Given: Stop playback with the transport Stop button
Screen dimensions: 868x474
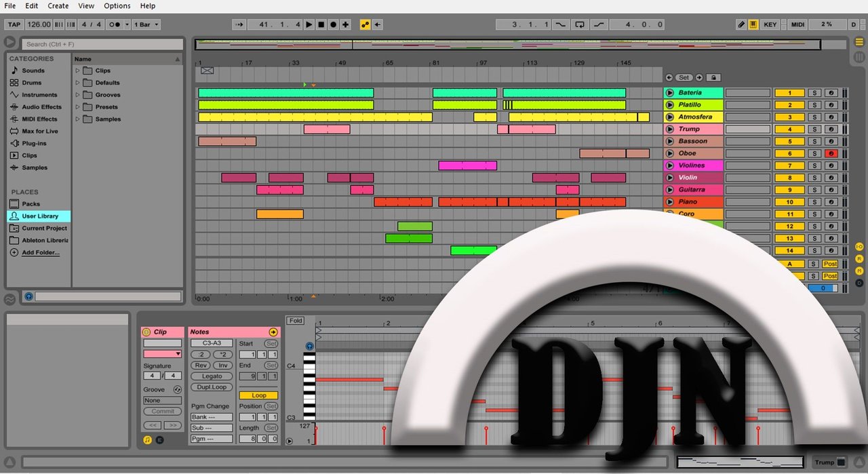Looking at the screenshot, I should click(x=321, y=24).
